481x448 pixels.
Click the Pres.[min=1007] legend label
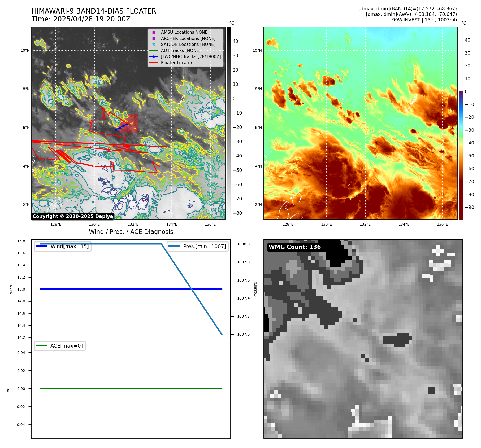click(x=205, y=246)
